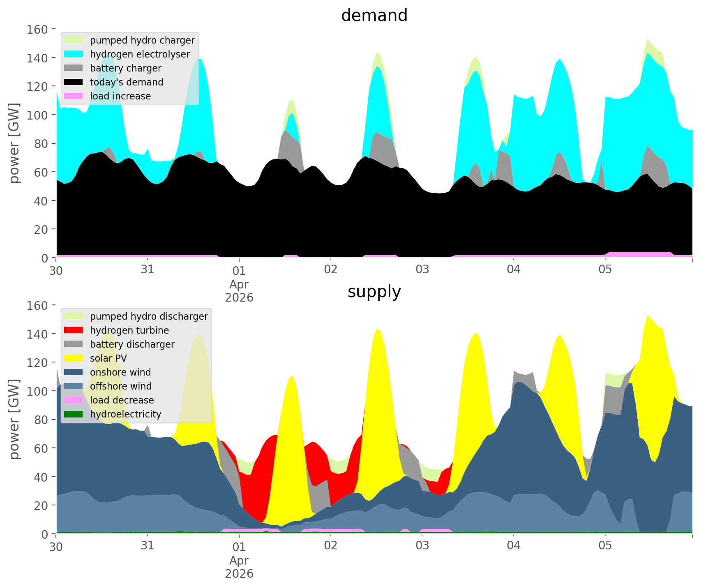Click the green hydroelectricity legend swatch
The width and height of the screenshot is (701, 588).
point(74,414)
